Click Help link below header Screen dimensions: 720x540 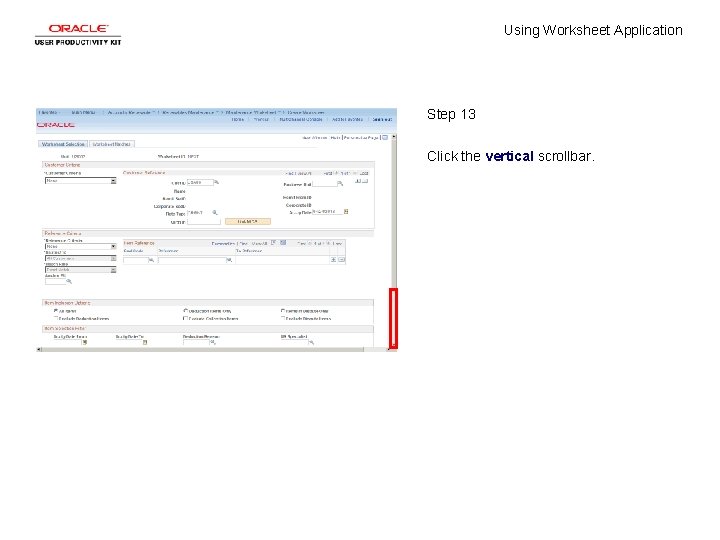[x=335, y=138]
